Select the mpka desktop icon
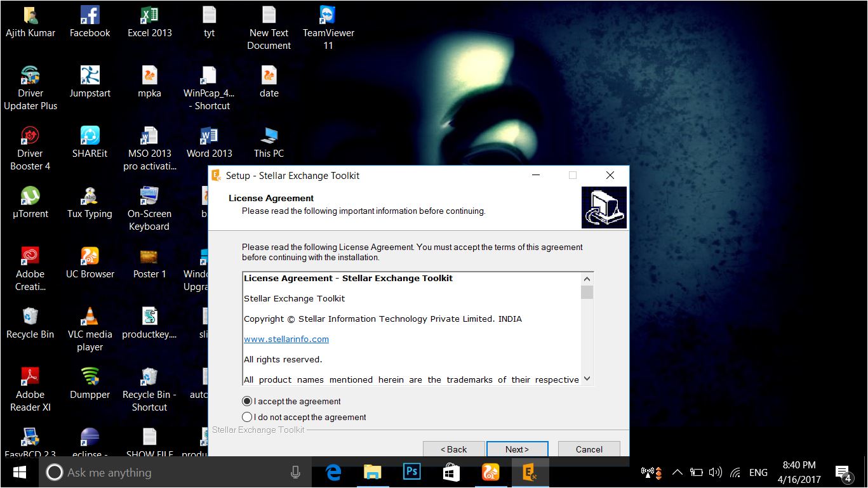The image size is (868, 488). click(149, 82)
